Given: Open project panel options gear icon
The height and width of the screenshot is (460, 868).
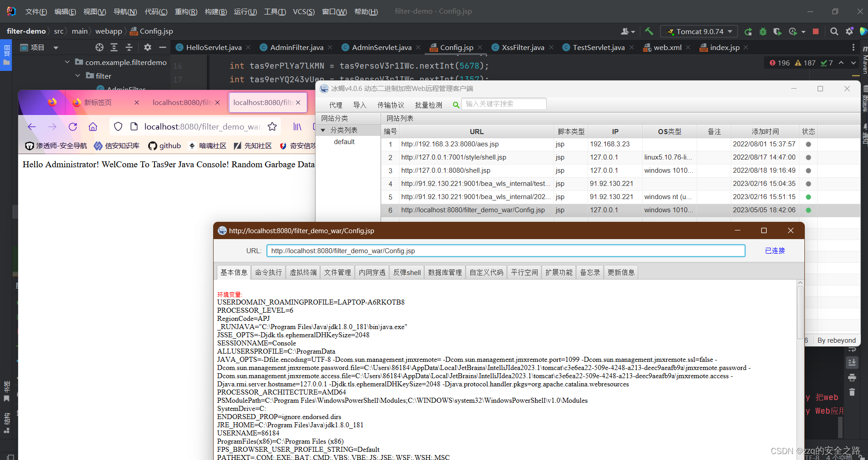Looking at the screenshot, I should click(x=148, y=47).
